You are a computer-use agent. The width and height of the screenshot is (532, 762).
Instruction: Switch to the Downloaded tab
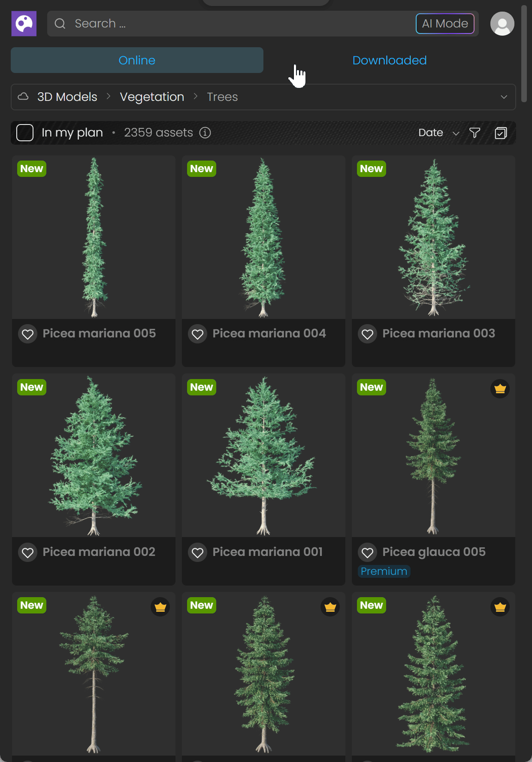pyautogui.click(x=390, y=60)
